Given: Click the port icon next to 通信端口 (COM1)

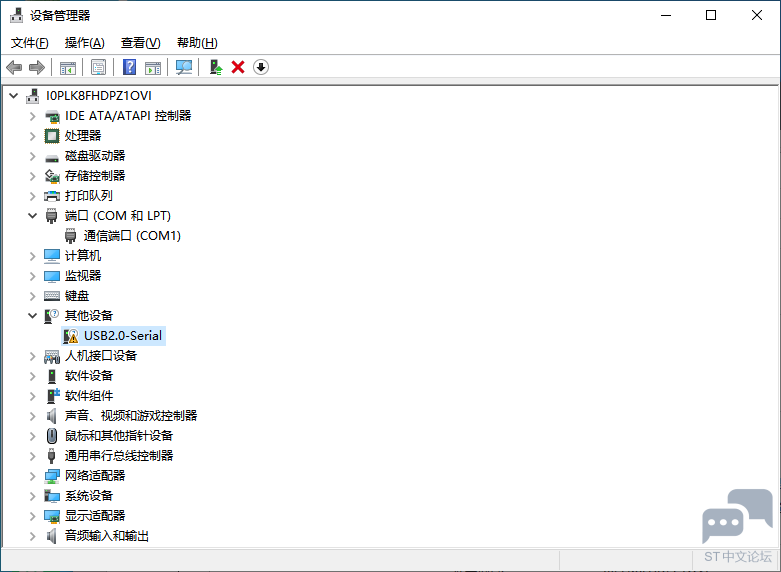Looking at the screenshot, I should (x=71, y=236).
